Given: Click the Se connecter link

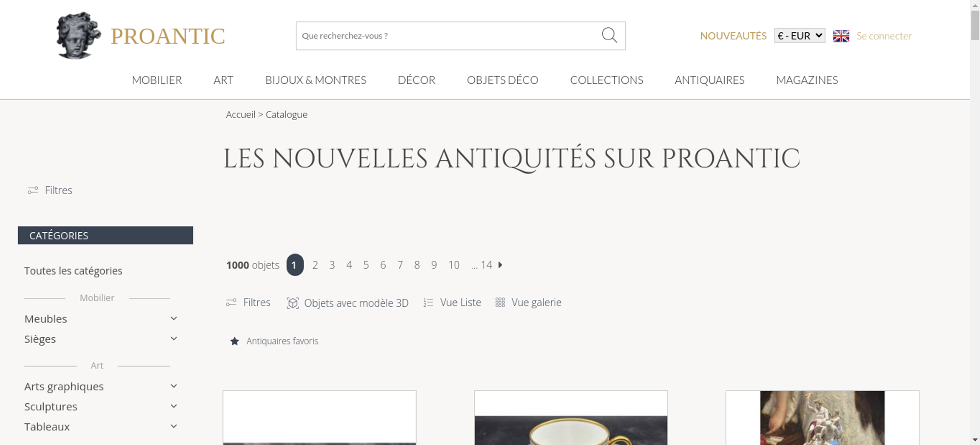Looking at the screenshot, I should [x=884, y=36].
